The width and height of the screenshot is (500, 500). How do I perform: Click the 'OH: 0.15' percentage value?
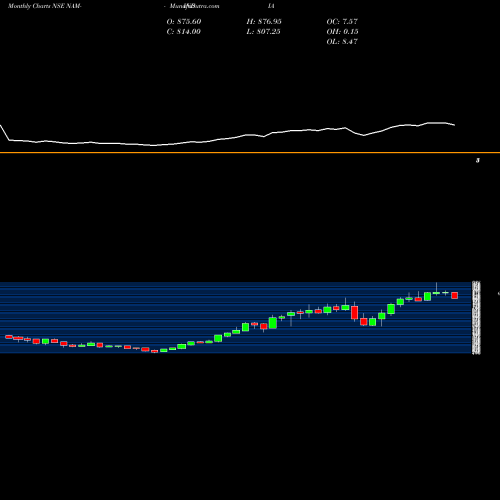(x=342, y=32)
